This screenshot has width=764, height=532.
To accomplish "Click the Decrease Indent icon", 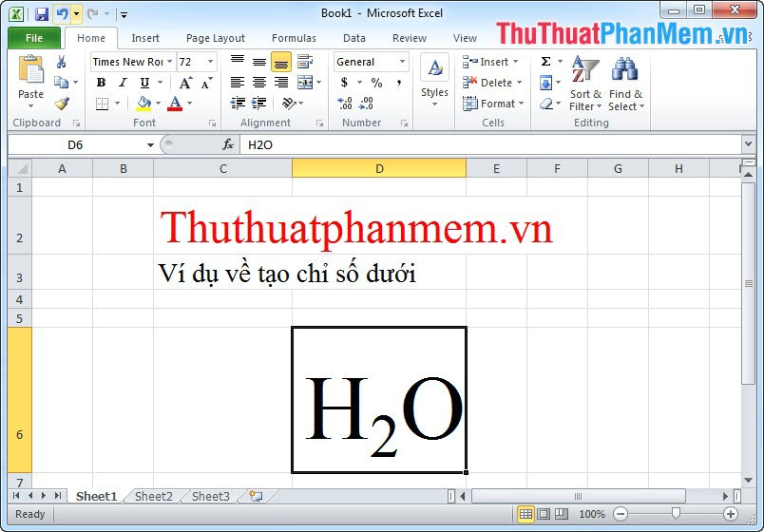I will (238, 104).
